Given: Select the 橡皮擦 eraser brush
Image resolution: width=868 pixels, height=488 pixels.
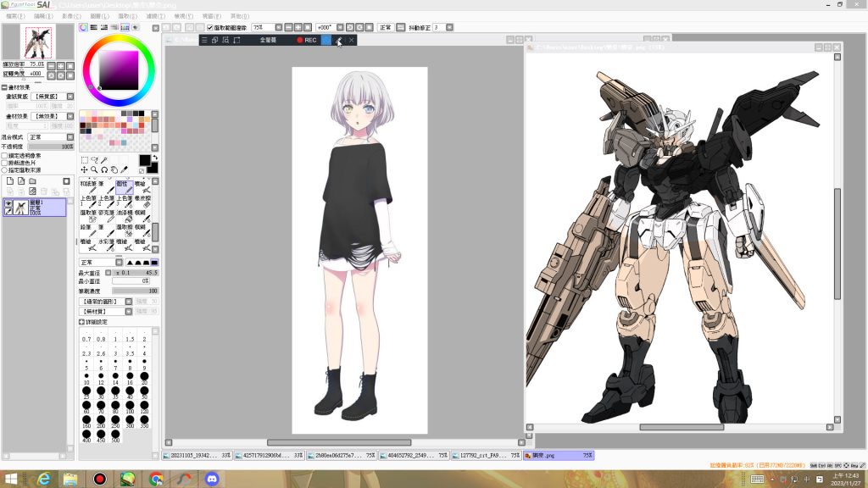Looking at the screenshot, I should tap(143, 202).
